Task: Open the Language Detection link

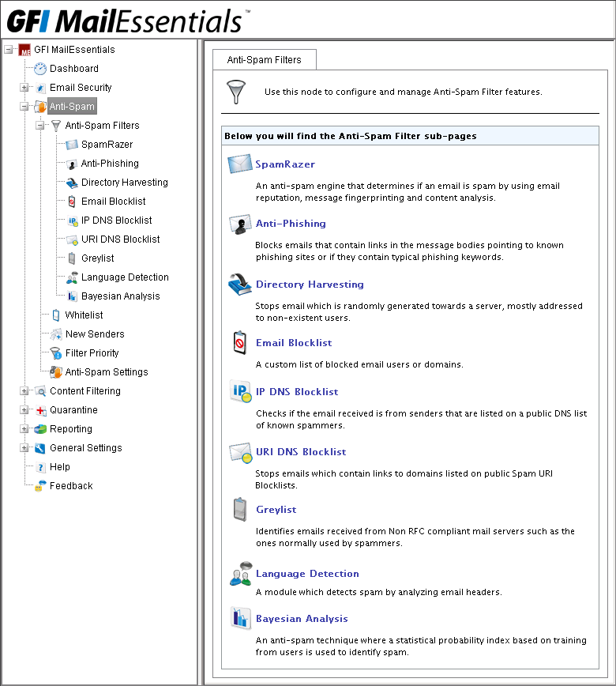Action: [x=307, y=574]
